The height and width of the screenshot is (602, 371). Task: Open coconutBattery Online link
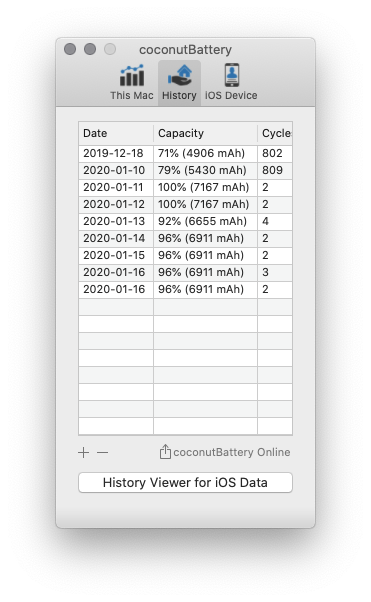[x=232, y=452]
